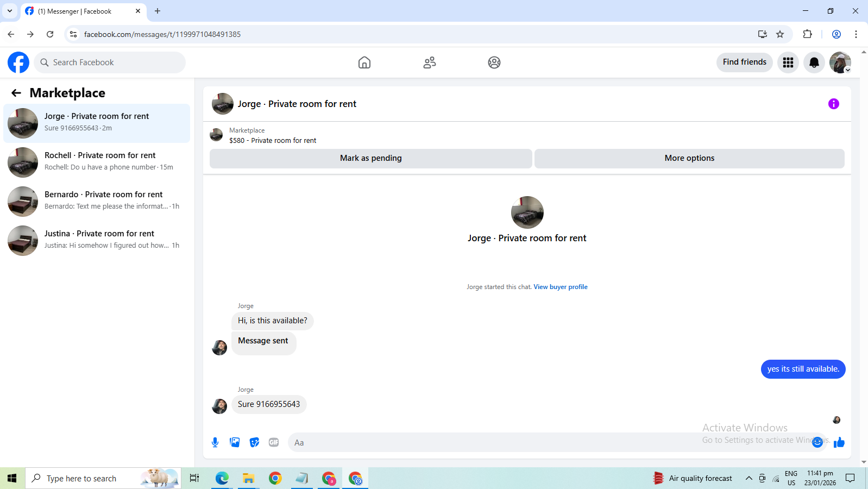
Task: Open the View buyer profile link
Action: click(561, 287)
